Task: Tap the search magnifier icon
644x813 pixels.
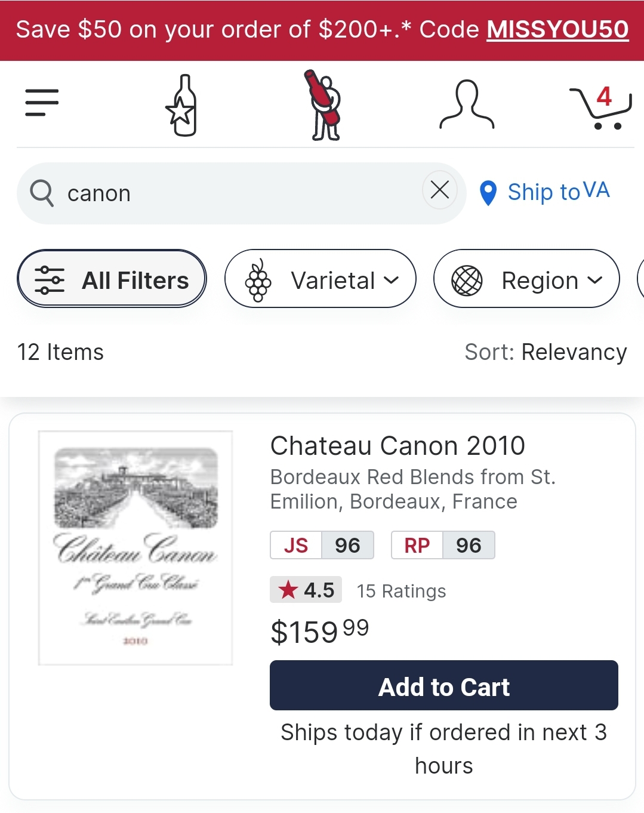Action: click(42, 193)
